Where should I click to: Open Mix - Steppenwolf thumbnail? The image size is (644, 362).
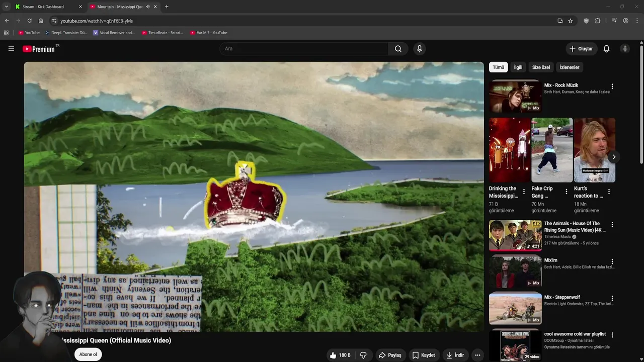pyautogui.click(x=515, y=308)
